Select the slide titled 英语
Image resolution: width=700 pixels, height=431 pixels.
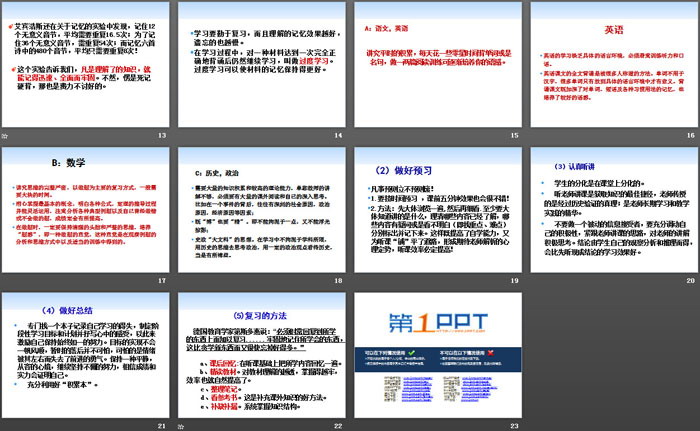614,65
